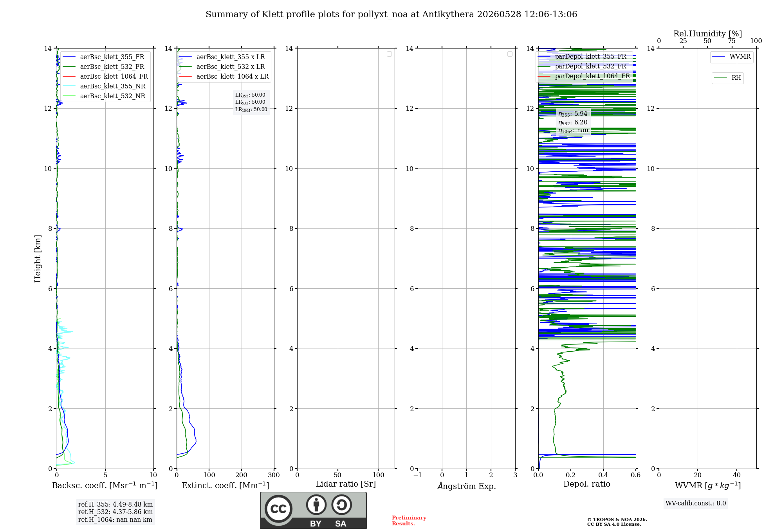The width and height of the screenshot is (783, 532).
Task: Click the RH legend entry
Action: pos(728,78)
